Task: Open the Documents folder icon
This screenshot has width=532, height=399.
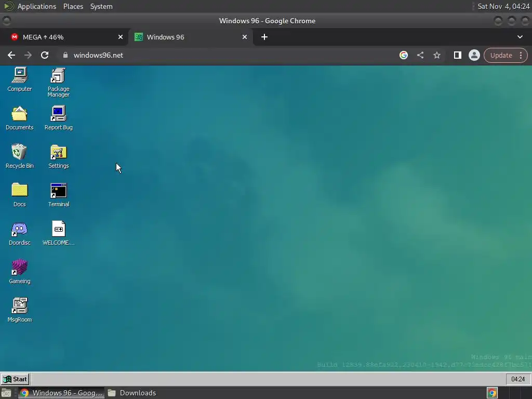Action: point(20,118)
